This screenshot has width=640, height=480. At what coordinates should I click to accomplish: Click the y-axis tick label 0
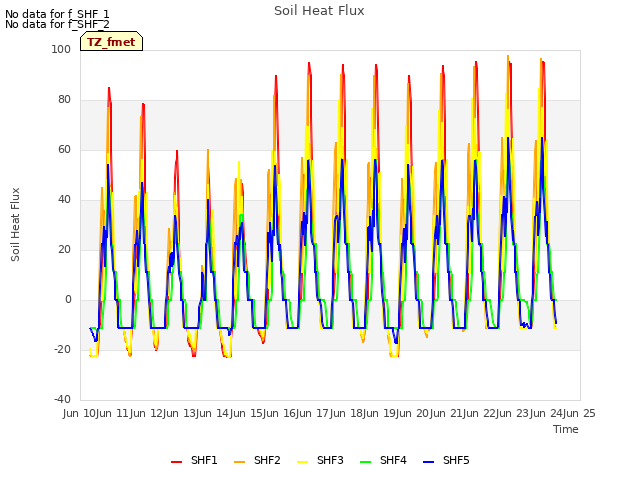click(68, 300)
